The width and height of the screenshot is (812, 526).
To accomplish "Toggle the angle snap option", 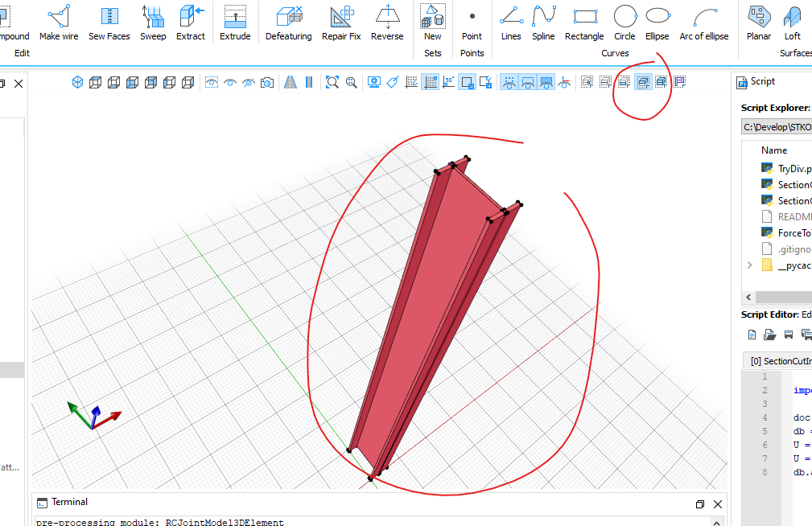I will tap(448, 82).
